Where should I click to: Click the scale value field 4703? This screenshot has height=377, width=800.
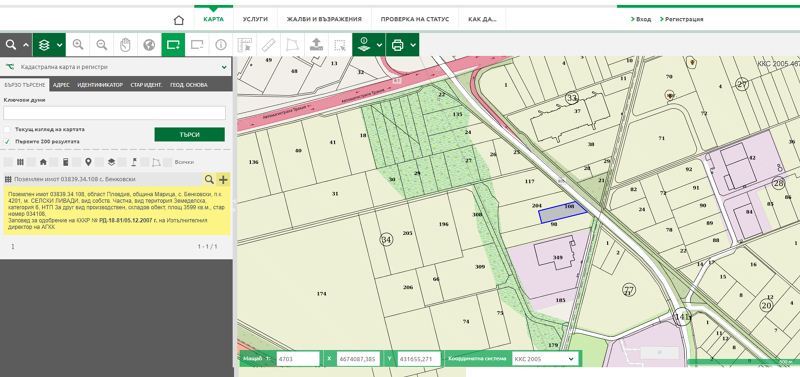click(298, 359)
